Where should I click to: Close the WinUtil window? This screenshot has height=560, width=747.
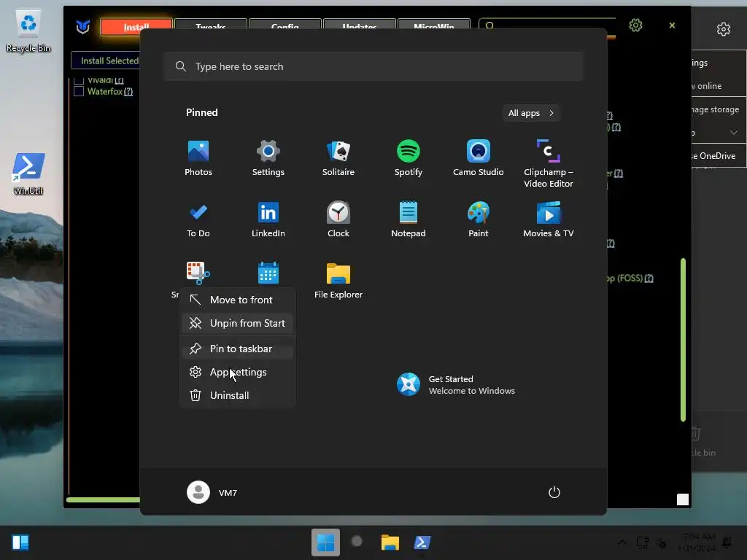point(672,26)
